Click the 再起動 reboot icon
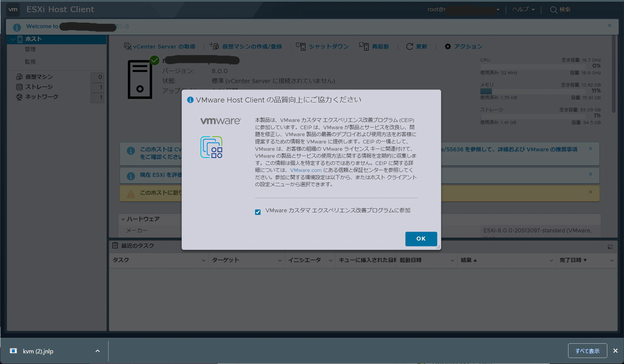The width and height of the screenshot is (624, 364). click(364, 46)
